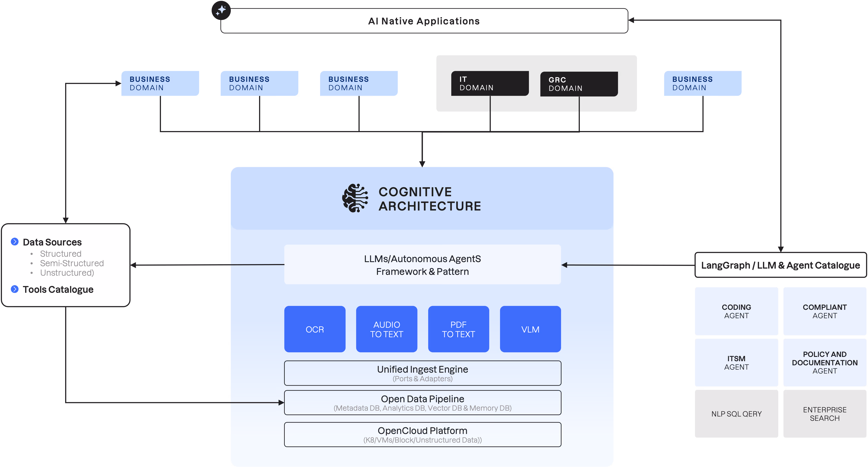The height and width of the screenshot is (467, 868).
Task: Click the OpenCloud Platform bar
Action: coord(422,435)
